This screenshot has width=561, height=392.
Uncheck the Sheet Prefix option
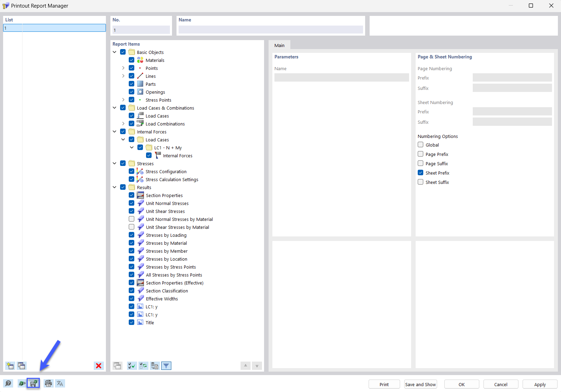point(420,173)
